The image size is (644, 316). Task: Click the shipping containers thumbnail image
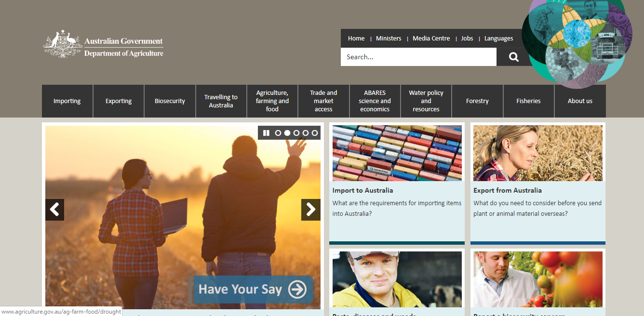click(x=397, y=153)
